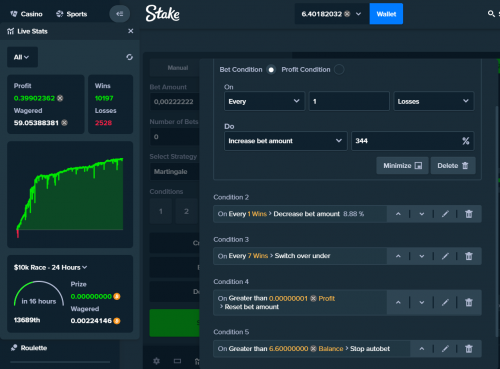
Task: Open the Losses dropdown
Action: coord(434,101)
